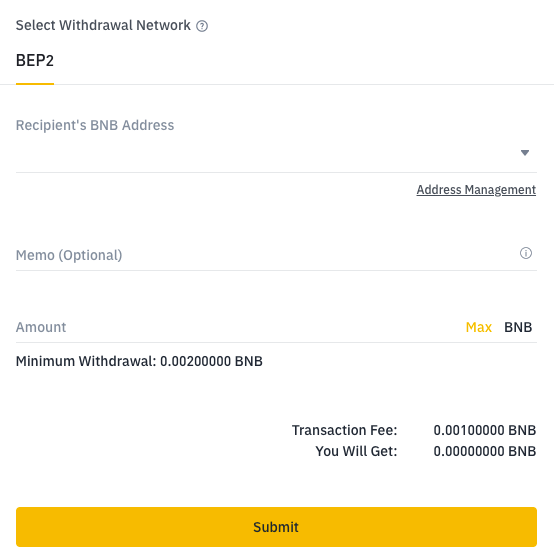The width and height of the screenshot is (554, 550).
Task: Click the yellow underline beneath BEP2
Action: pos(35,84)
